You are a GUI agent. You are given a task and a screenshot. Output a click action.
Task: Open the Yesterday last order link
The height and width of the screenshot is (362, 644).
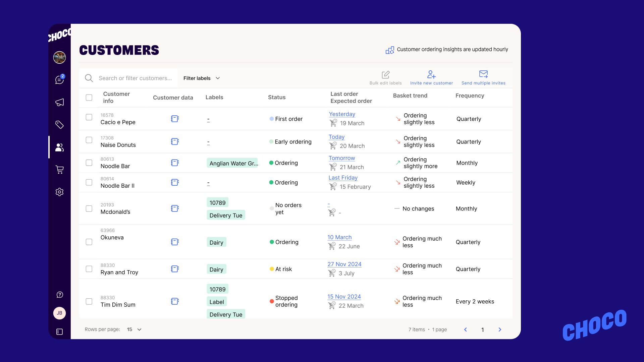(342, 114)
